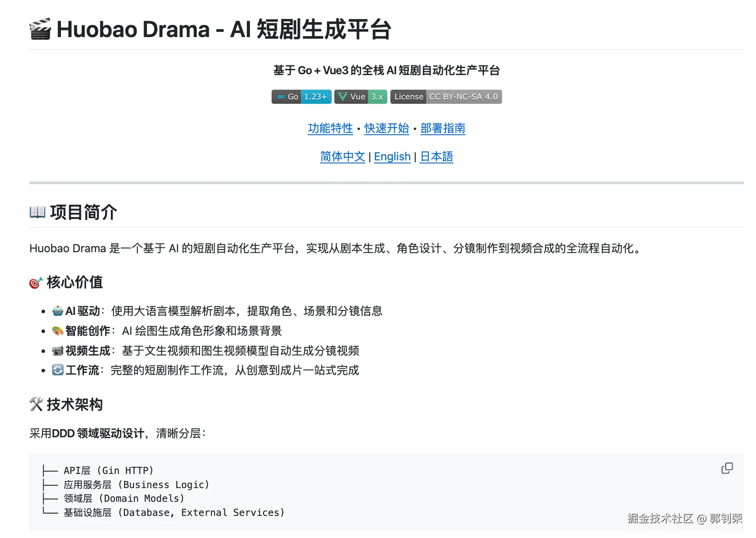Switch to English readme link
756x538 pixels.
[x=393, y=157]
